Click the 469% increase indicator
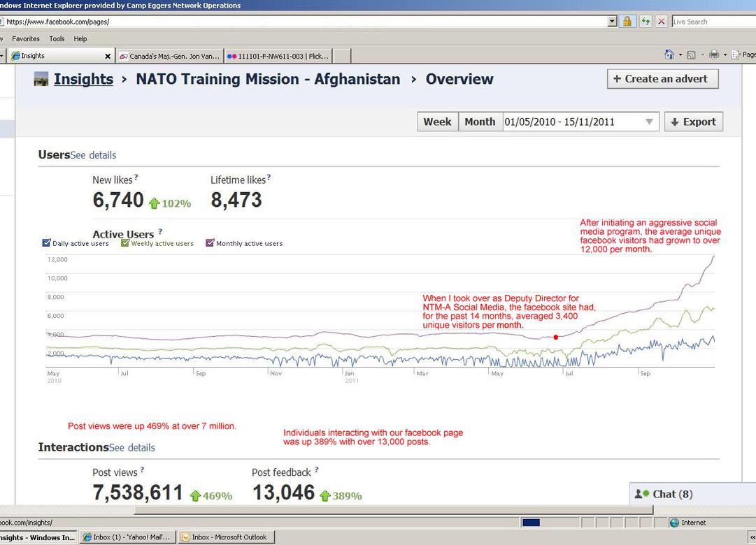Viewport: 756px width, 545px height. tap(211, 496)
